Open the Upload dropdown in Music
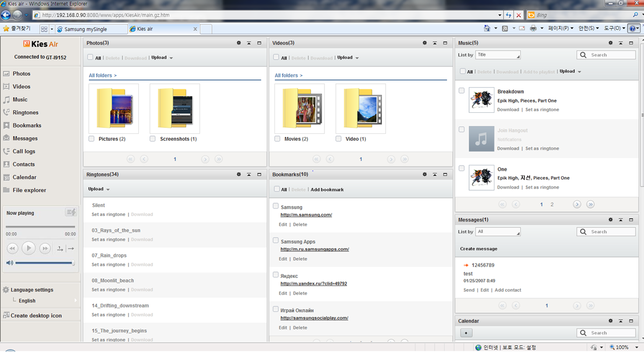 570,71
